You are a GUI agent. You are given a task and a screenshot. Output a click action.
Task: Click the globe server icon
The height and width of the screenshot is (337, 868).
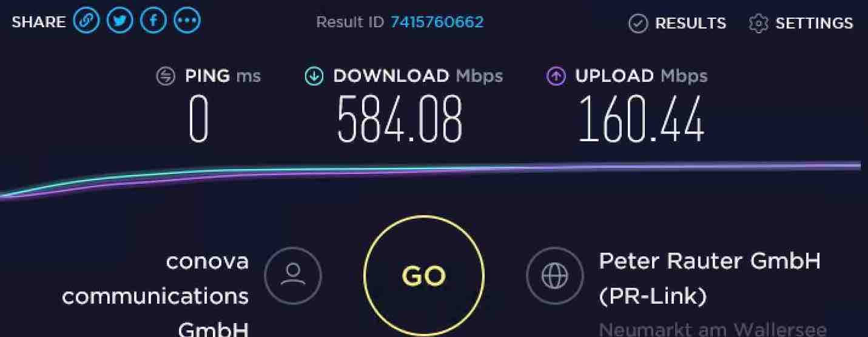554,276
